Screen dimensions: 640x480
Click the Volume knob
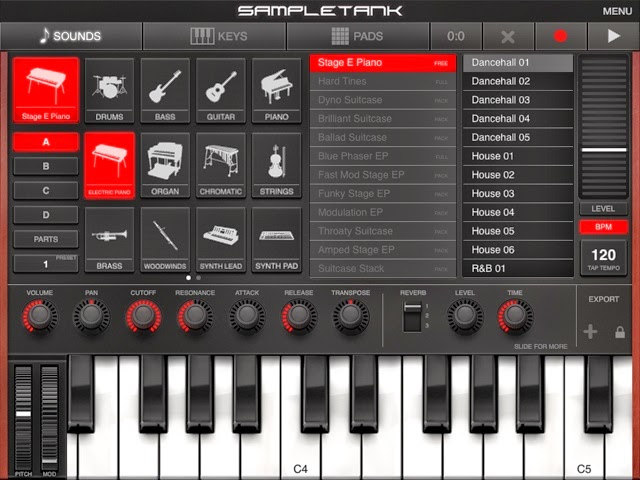40,316
